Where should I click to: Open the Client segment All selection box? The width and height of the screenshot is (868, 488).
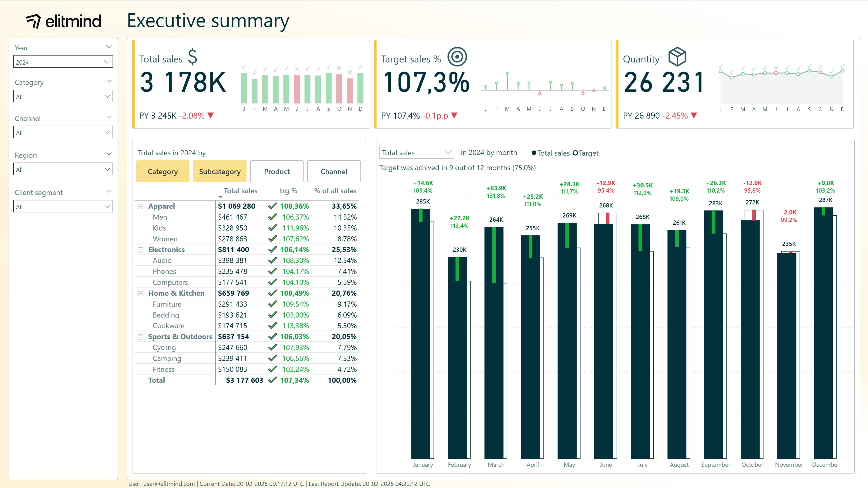tap(63, 207)
